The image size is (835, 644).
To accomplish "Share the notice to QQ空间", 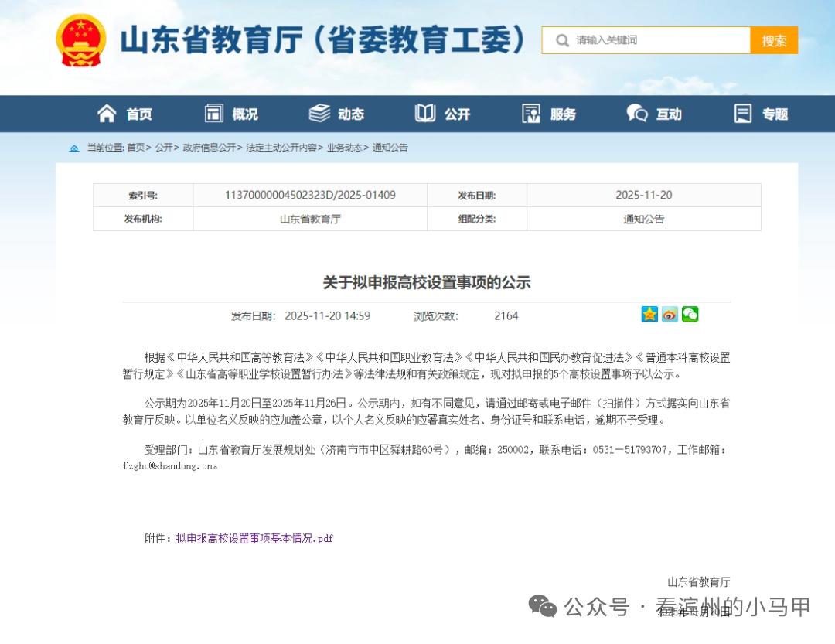I will pyautogui.click(x=649, y=314).
